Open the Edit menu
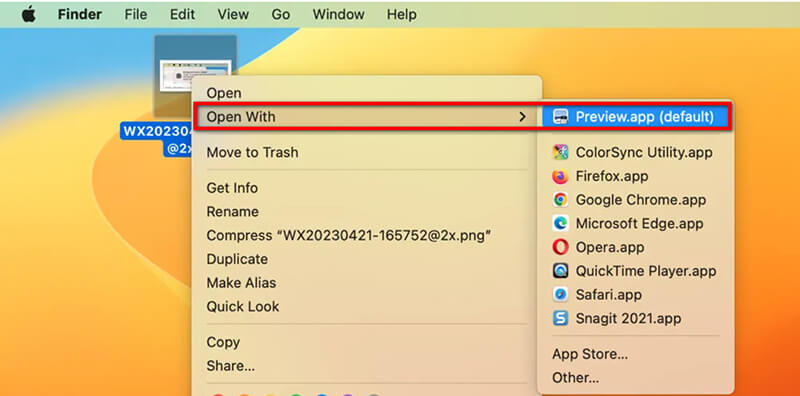This screenshot has height=396, width=800. click(182, 15)
